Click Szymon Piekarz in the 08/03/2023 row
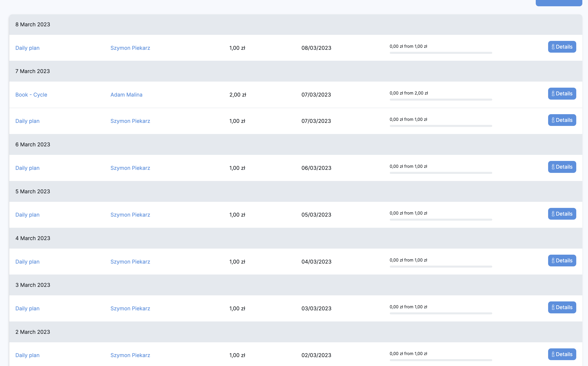This screenshot has width=588, height=366. click(130, 48)
